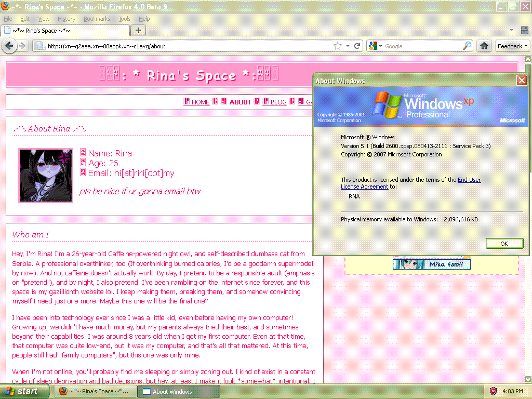Viewport: 532px width, 399px height.
Task: Click the page icon in the address bar
Action: tap(39, 46)
